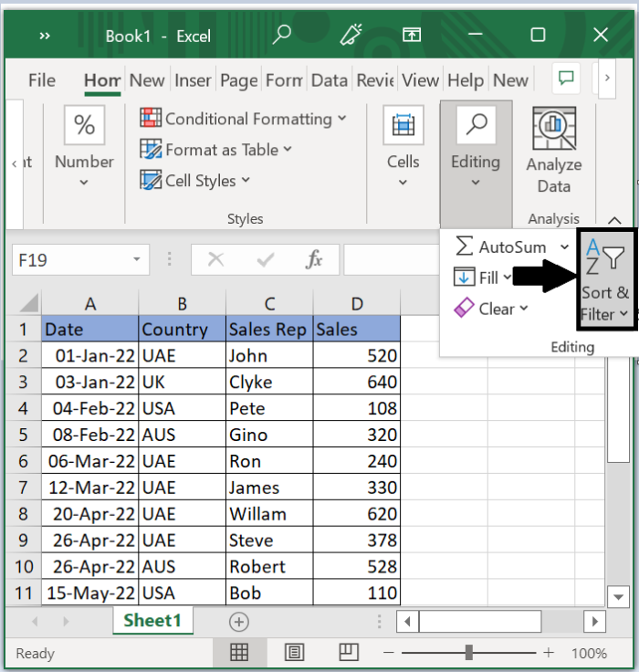Viewport: 639px width, 672px height.
Task: Open Analyze Data
Action: coord(554,150)
